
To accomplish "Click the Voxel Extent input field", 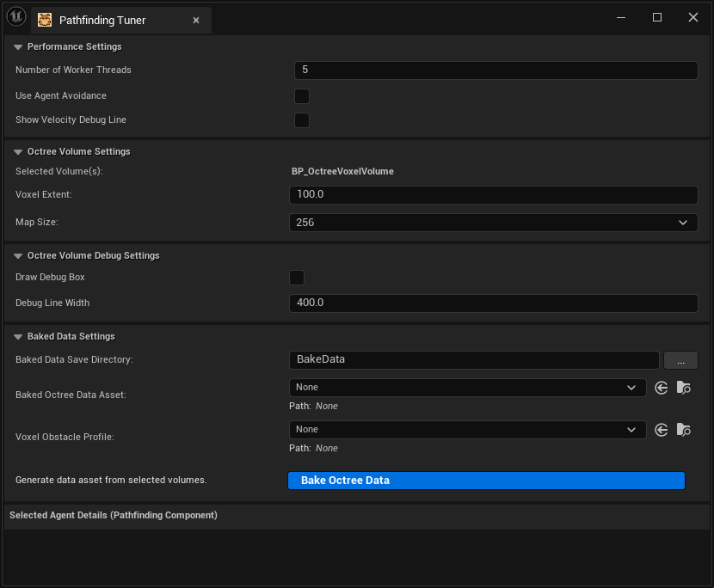I will [x=494, y=195].
